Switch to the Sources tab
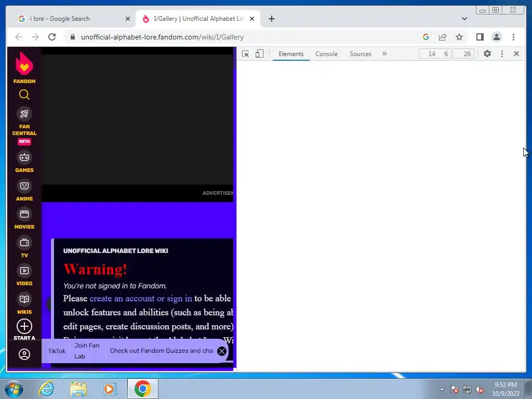Image resolution: width=532 pixels, height=399 pixels. coord(361,54)
